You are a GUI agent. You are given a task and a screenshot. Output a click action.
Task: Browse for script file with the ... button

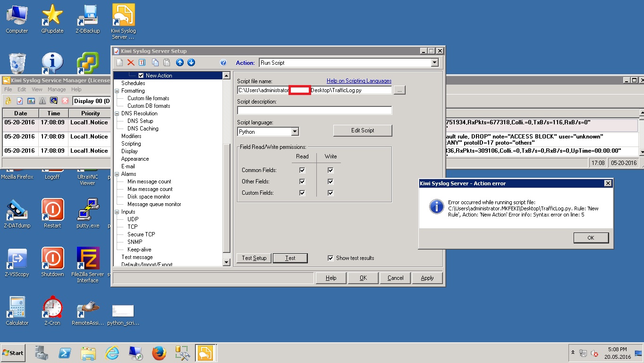pyautogui.click(x=399, y=90)
